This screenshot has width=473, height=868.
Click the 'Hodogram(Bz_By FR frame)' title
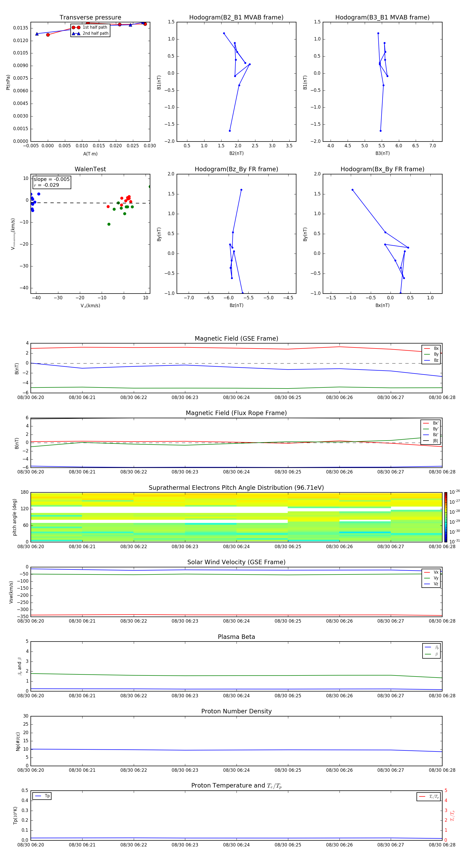(236, 169)
